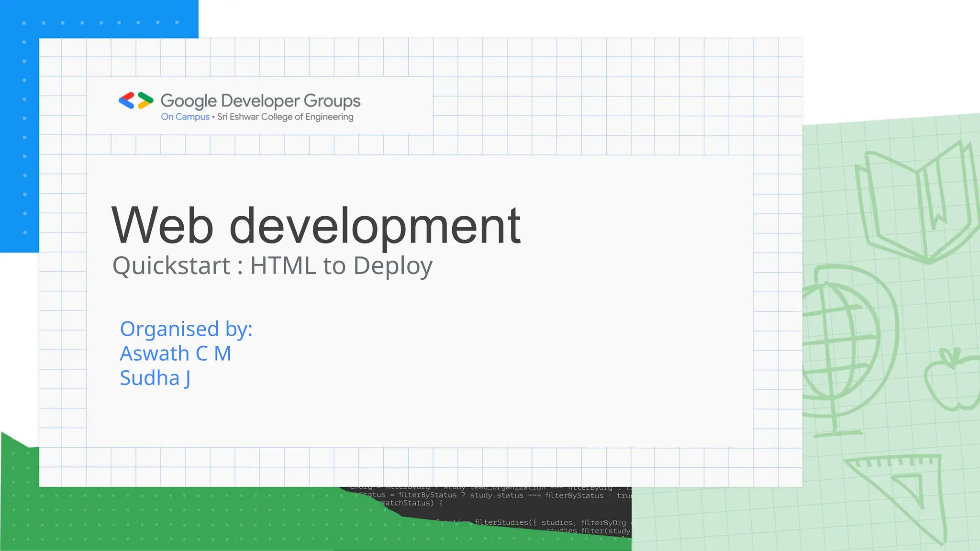Screen dimensions: 980x551
Task: Select the 'Web development' title text
Action: 316,226
